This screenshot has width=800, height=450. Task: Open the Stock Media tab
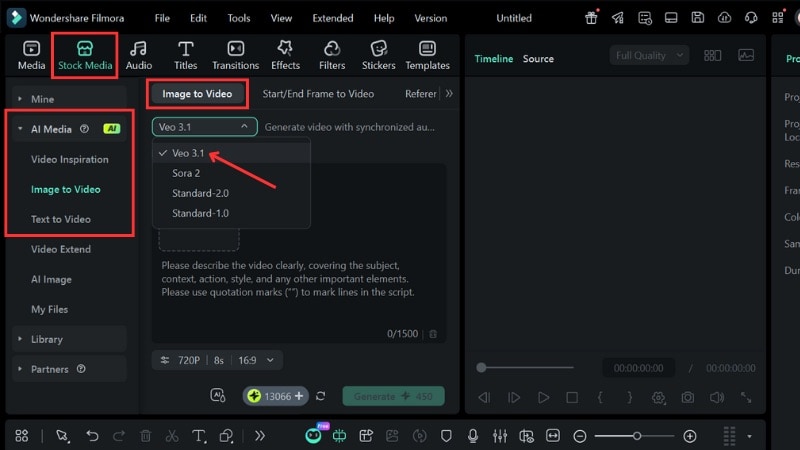(85, 55)
